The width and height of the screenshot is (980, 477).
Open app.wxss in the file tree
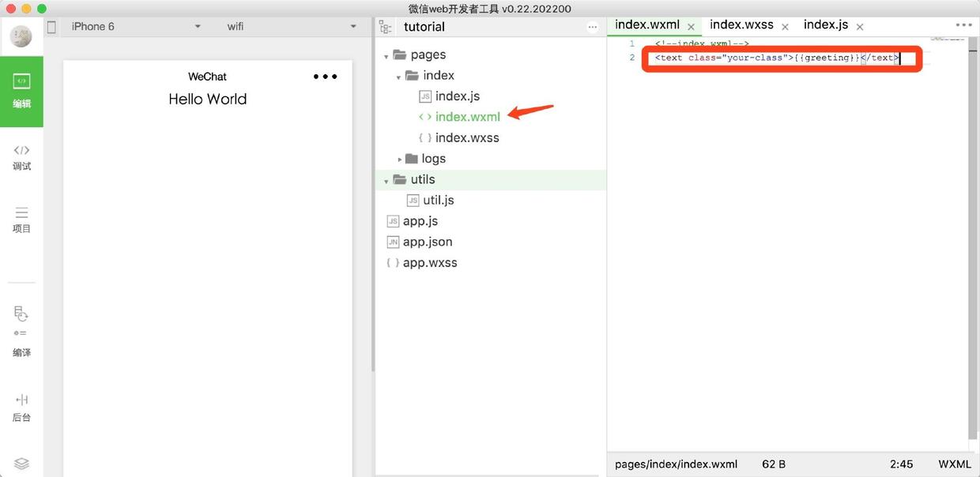[430, 263]
